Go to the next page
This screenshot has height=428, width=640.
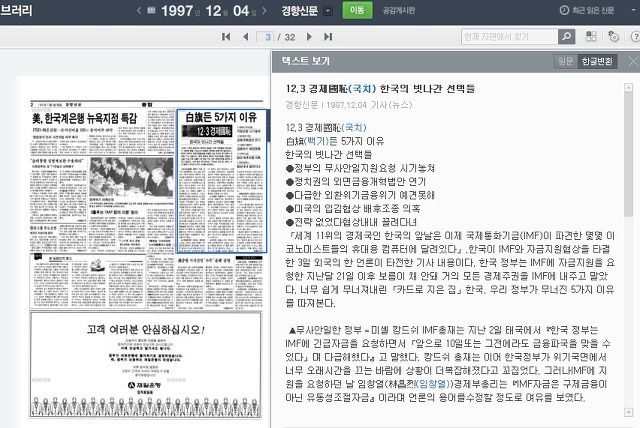[309, 37]
